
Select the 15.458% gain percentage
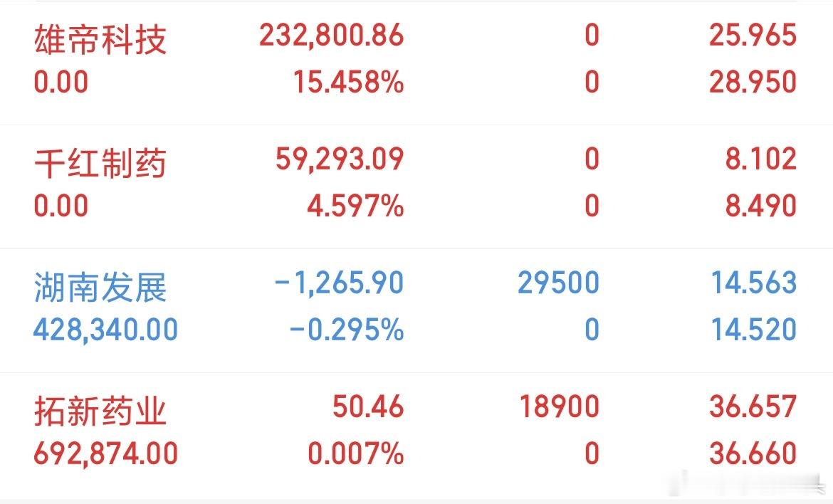(348, 83)
